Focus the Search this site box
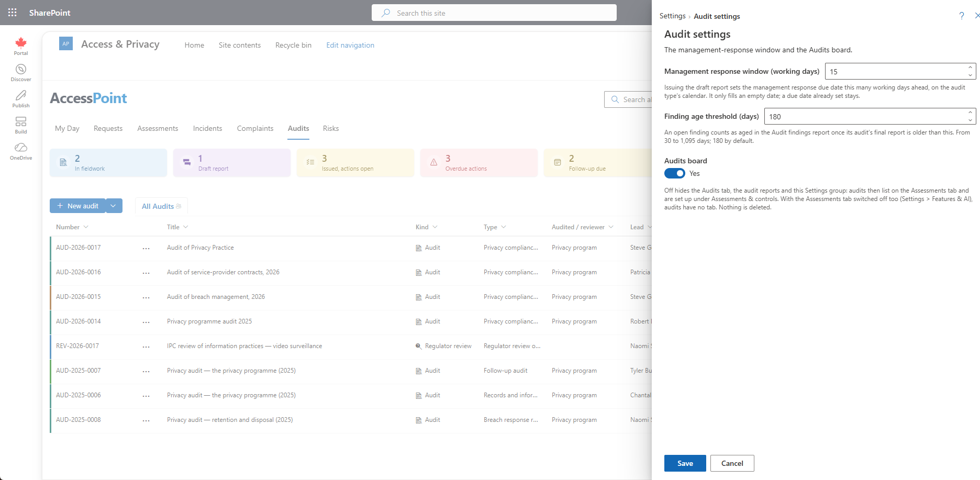 (494, 13)
